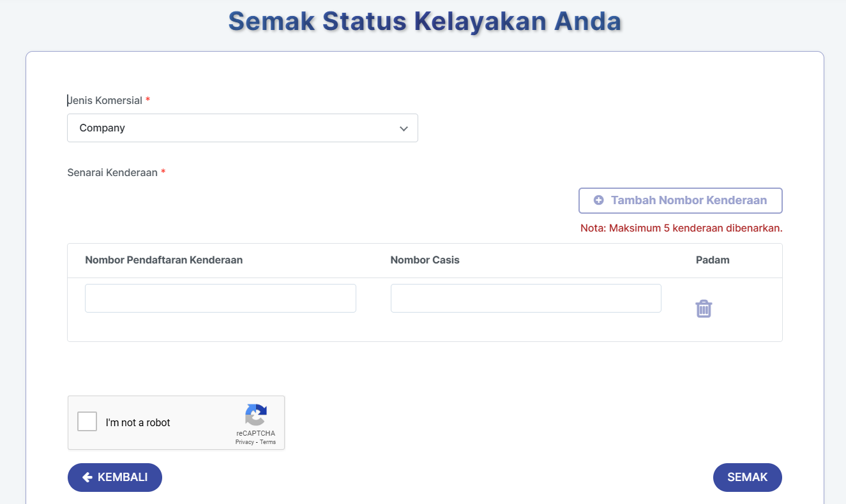Open the reCAPTCHA Privacy link

(x=245, y=442)
